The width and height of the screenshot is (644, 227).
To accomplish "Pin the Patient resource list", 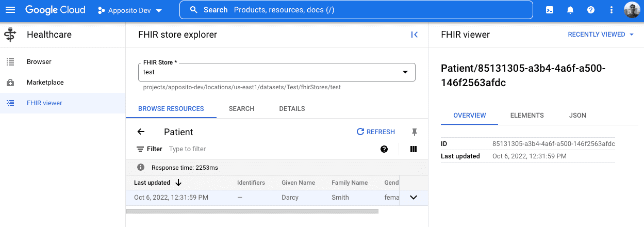I will pos(414,132).
